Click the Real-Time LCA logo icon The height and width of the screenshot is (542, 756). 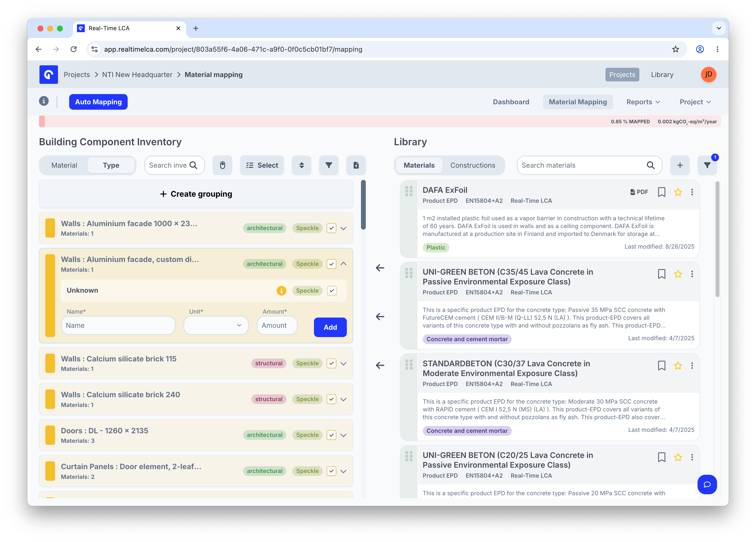[49, 74]
